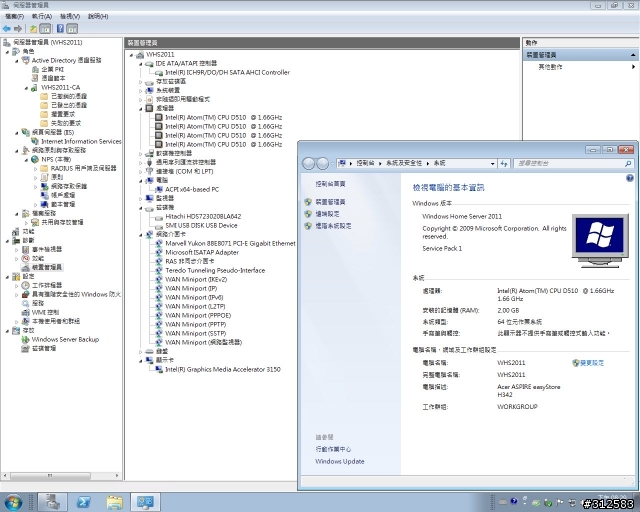Select Active Directory 憑證服務 in the tree
This screenshot has height=512, width=640.
point(67,60)
